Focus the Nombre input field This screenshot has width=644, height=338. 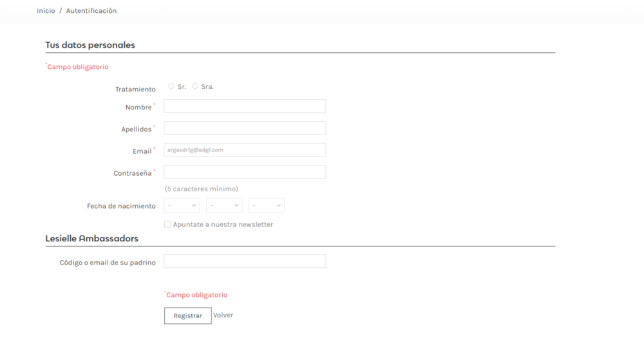[x=245, y=106]
